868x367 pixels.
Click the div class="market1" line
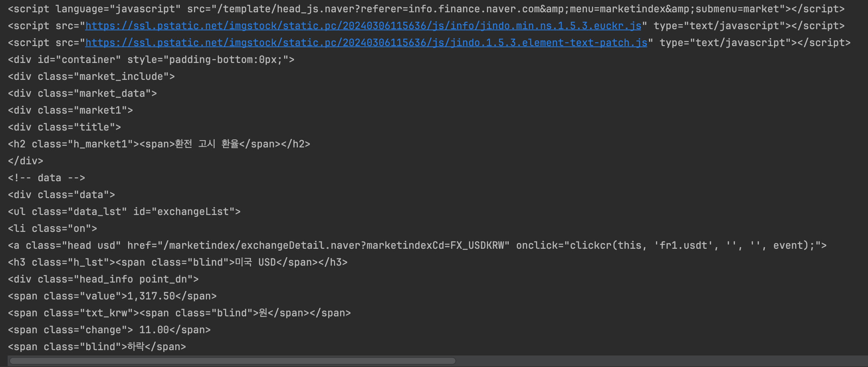71,110
